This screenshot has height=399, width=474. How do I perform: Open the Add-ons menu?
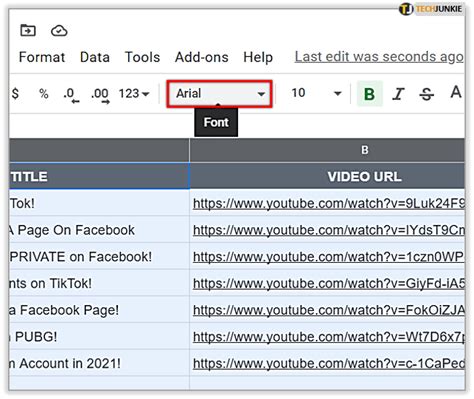click(202, 57)
